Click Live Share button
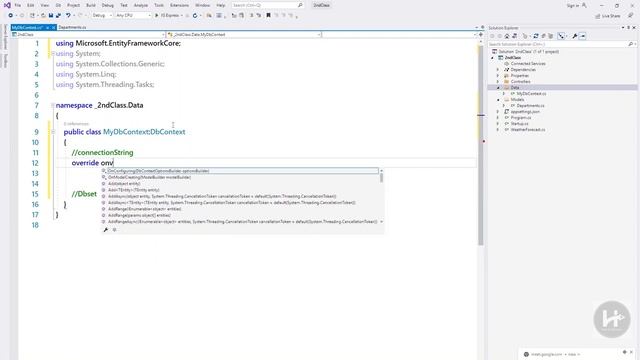This screenshot has width=640, height=360. pos(608,16)
